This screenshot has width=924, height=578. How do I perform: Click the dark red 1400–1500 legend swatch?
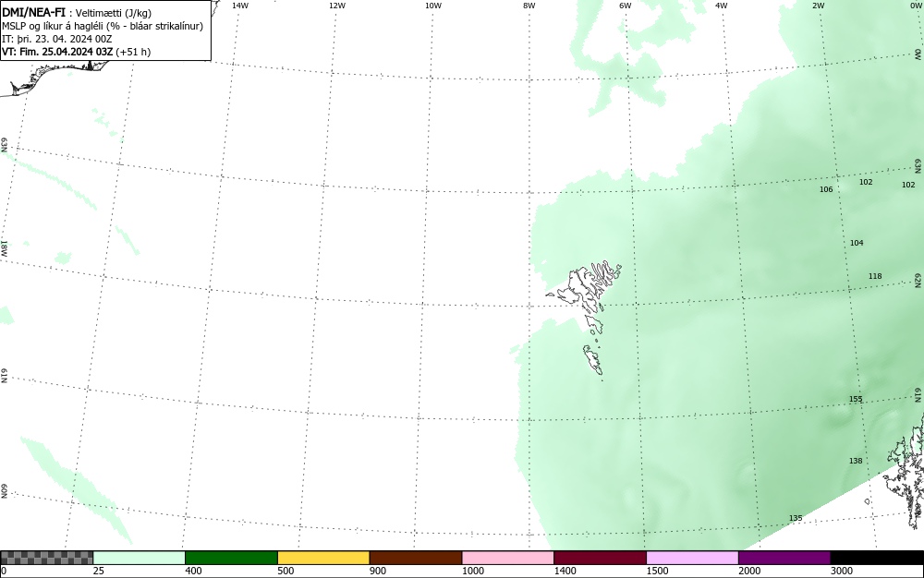[600, 558]
